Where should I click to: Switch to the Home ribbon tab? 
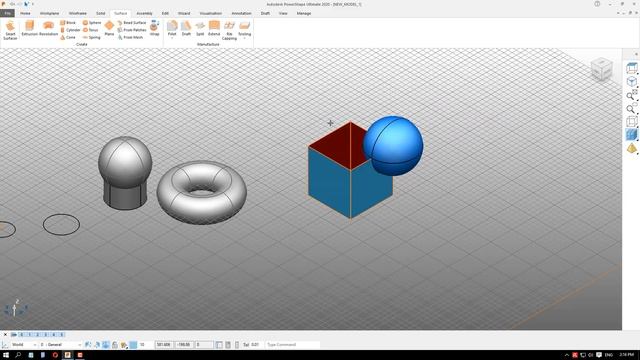(25, 13)
